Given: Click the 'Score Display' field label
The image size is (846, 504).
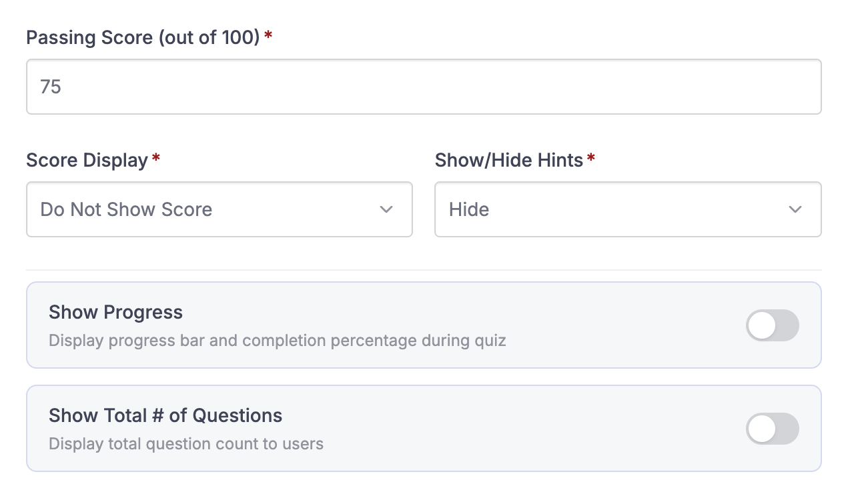Looking at the screenshot, I should coord(87,160).
